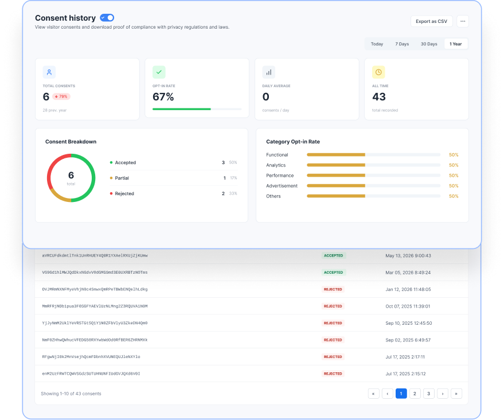The height and width of the screenshot is (420, 504).
Task: Select the 1 Year time range tab
Action: [x=455, y=44]
